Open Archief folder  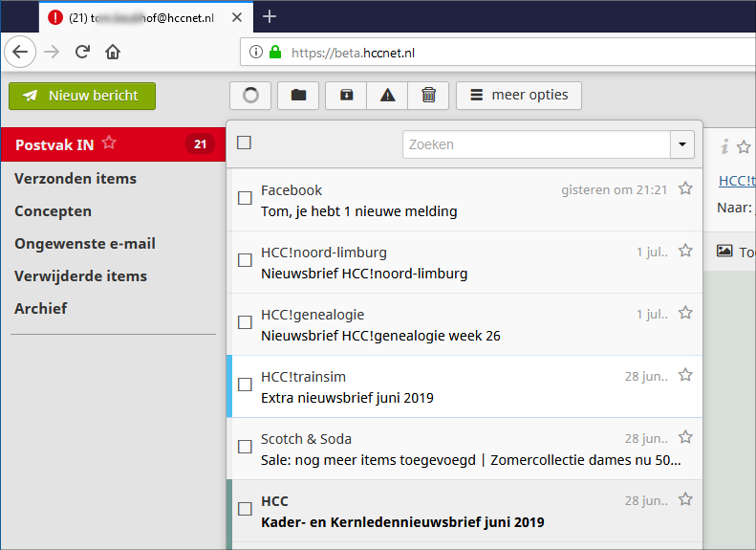pos(41,308)
